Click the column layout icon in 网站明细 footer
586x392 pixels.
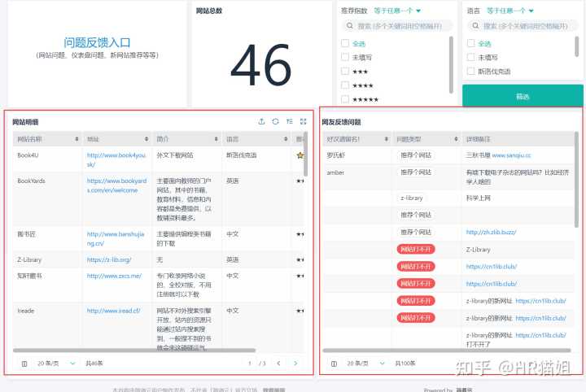24,364
